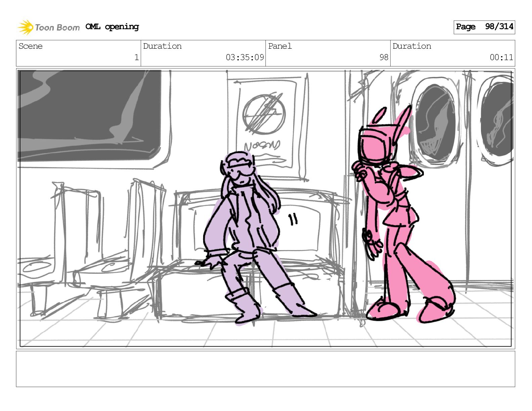This screenshot has width=532, height=411.
Task: Select the panel number value 98
Action: click(x=384, y=57)
